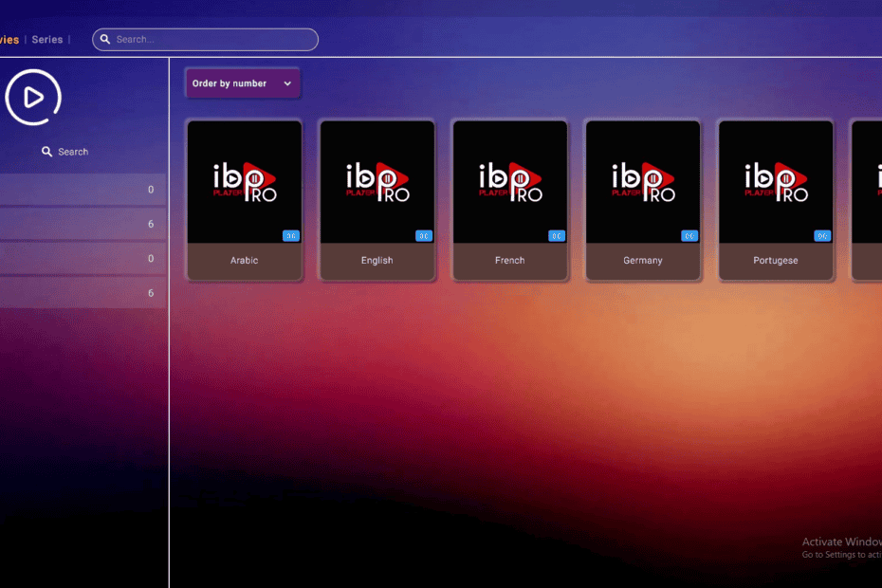Click the French label text
This screenshot has height=588, width=882.
point(509,261)
